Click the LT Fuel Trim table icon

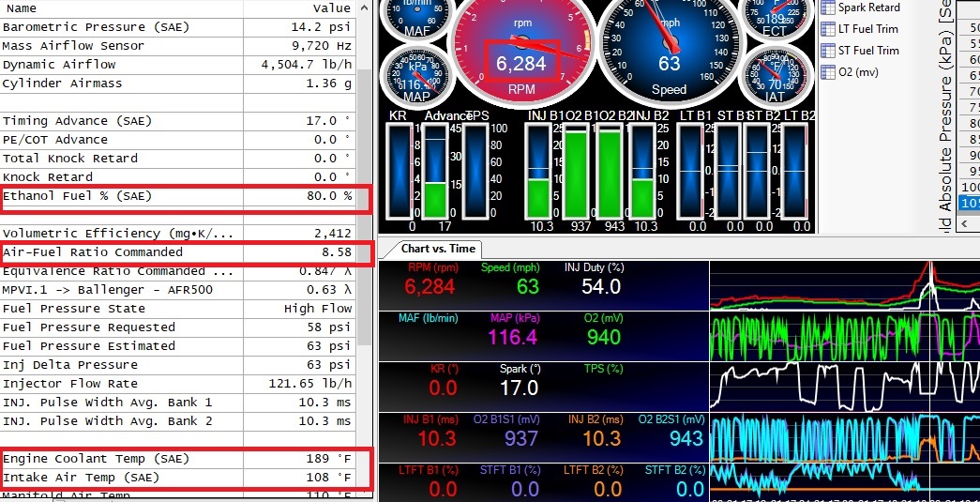(828, 29)
